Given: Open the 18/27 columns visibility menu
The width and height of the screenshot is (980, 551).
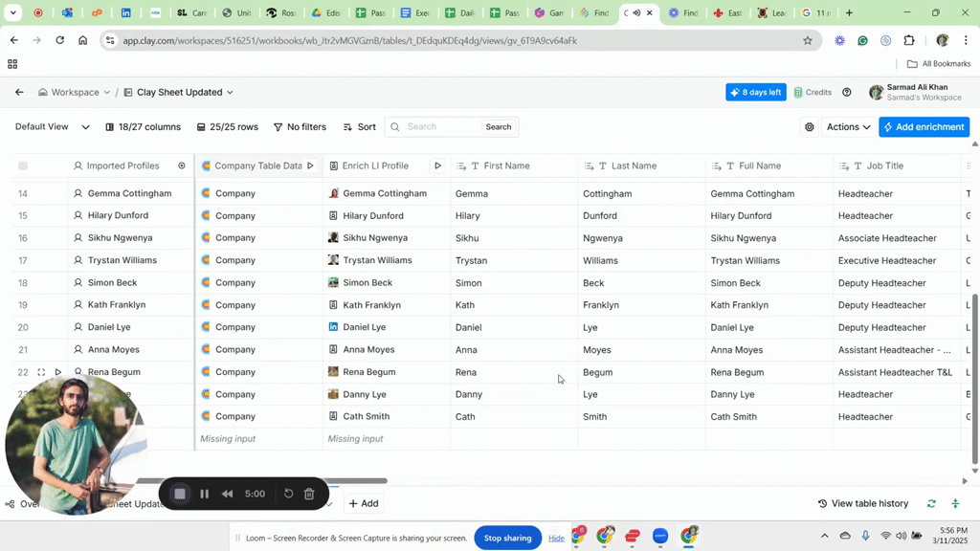Looking at the screenshot, I should tap(143, 127).
